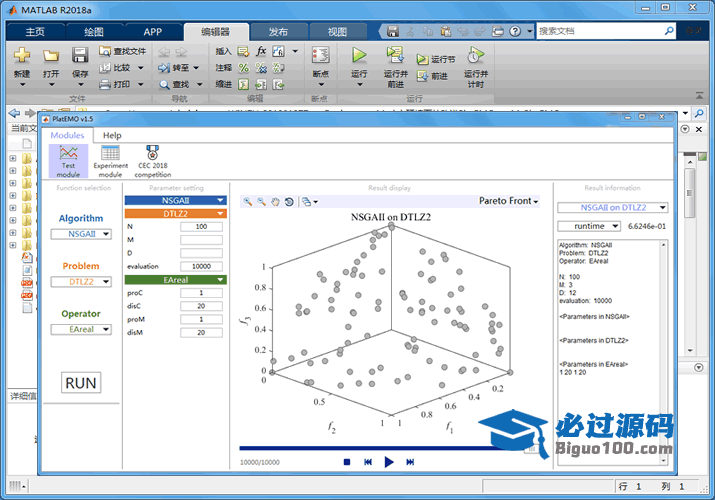
Task: Switch to the 主页 (Home) tab
Action: [35, 32]
